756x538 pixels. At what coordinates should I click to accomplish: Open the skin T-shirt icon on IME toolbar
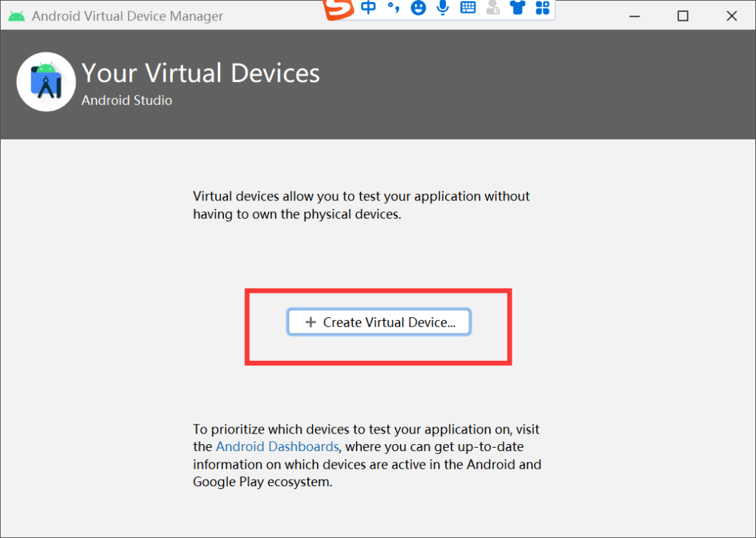(x=517, y=7)
